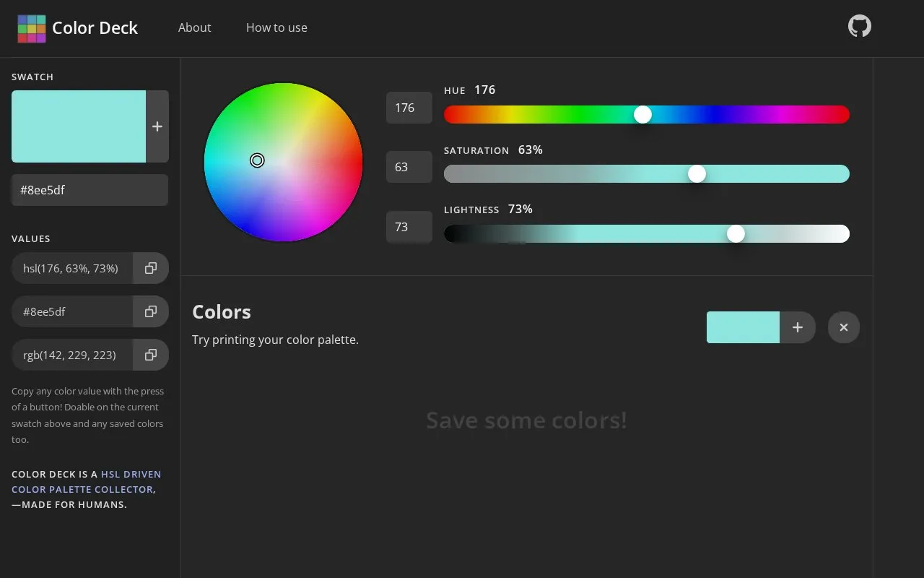Click the Colors heading

[x=222, y=312]
